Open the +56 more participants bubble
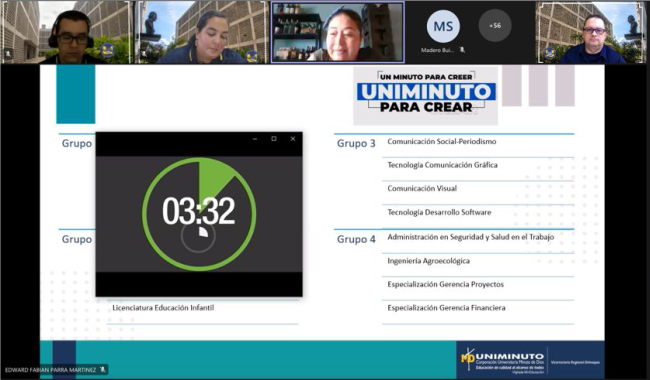 (495, 26)
